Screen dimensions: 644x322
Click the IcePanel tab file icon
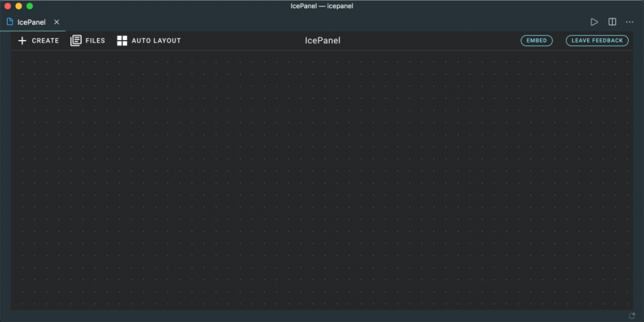[10, 22]
